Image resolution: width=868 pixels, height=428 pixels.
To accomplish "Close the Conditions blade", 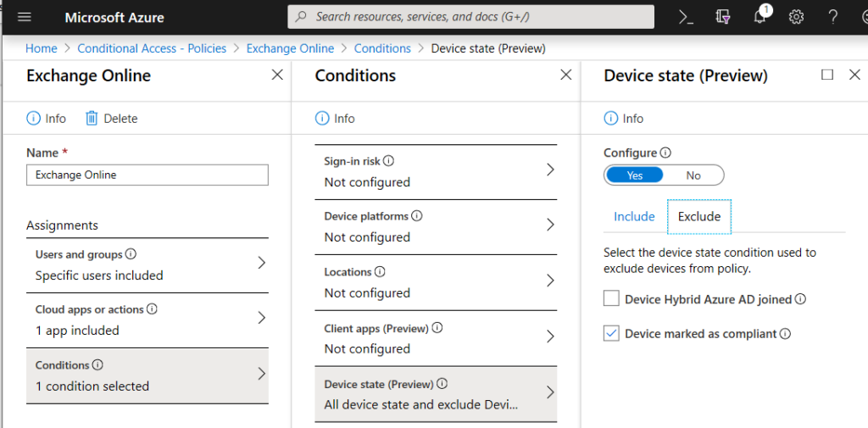I will [565, 75].
